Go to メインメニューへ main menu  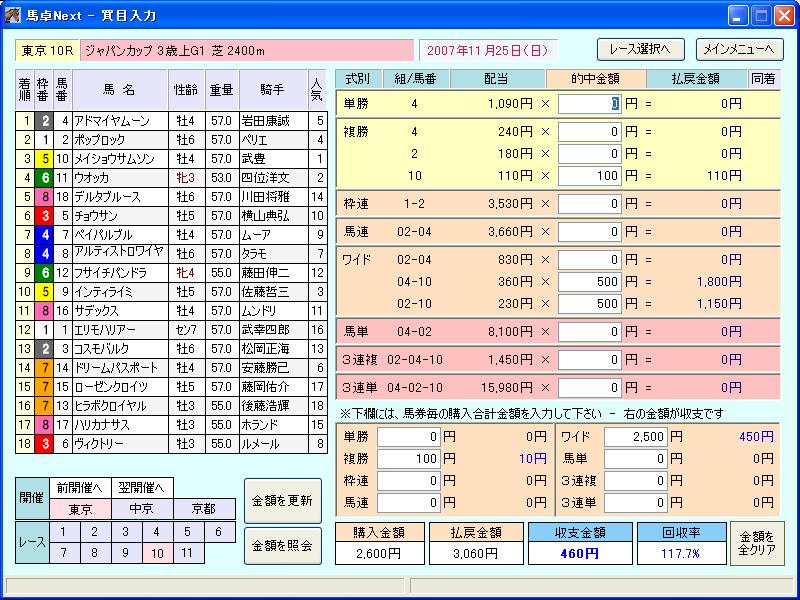739,49
